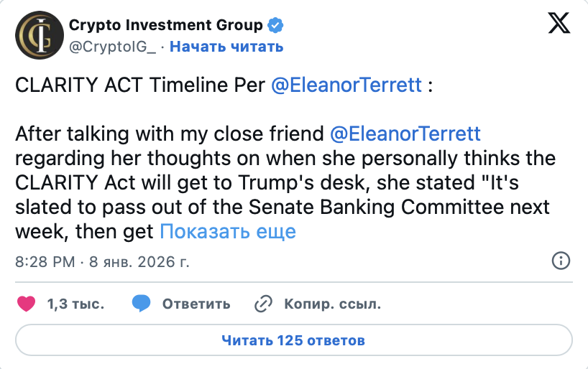Expand the tweet with Показать еще

pos(227,231)
